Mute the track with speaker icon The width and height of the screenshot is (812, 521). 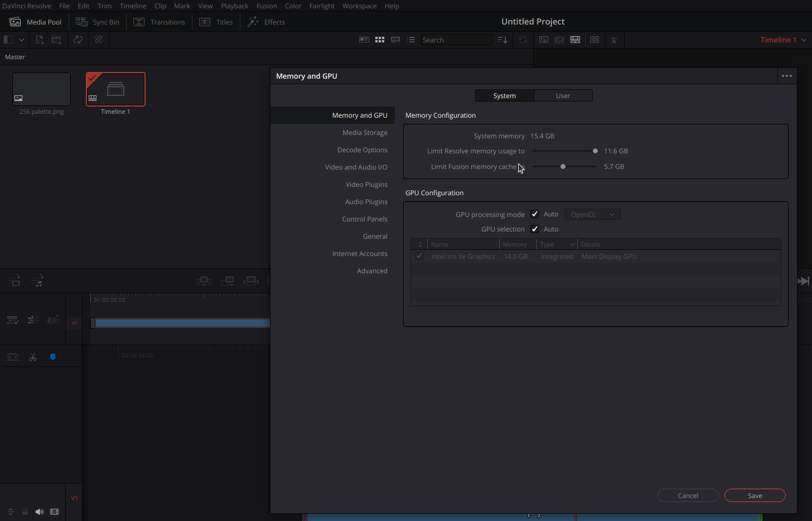pos(40,512)
